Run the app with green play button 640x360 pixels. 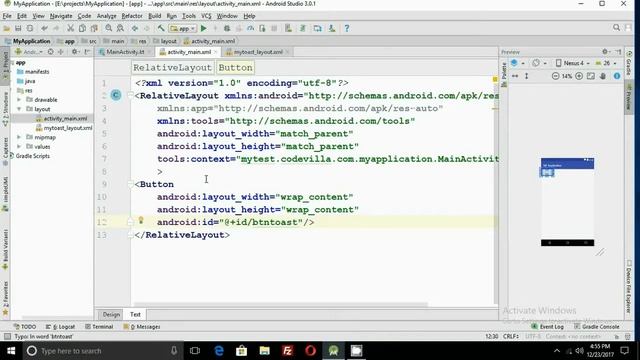pyautogui.click(x=204, y=29)
